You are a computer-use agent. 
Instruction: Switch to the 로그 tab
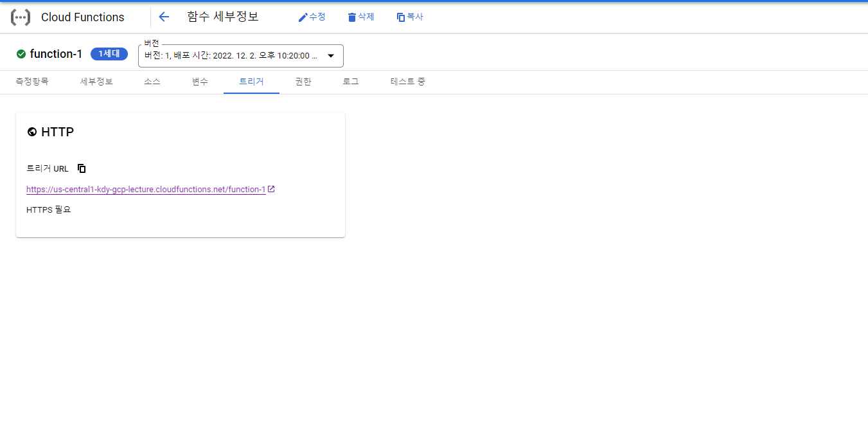click(351, 82)
